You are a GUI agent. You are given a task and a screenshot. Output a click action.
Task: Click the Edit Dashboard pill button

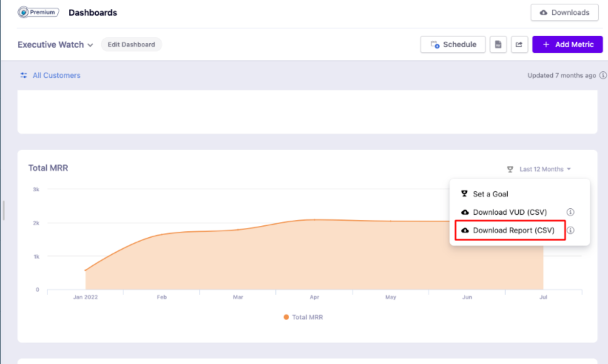(131, 44)
